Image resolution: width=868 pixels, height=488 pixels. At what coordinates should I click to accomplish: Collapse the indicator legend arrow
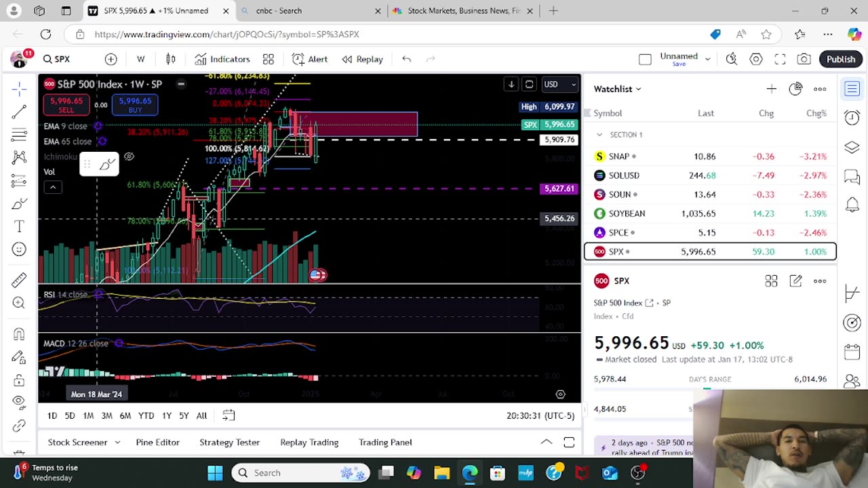pyautogui.click(x=53, y=187)
